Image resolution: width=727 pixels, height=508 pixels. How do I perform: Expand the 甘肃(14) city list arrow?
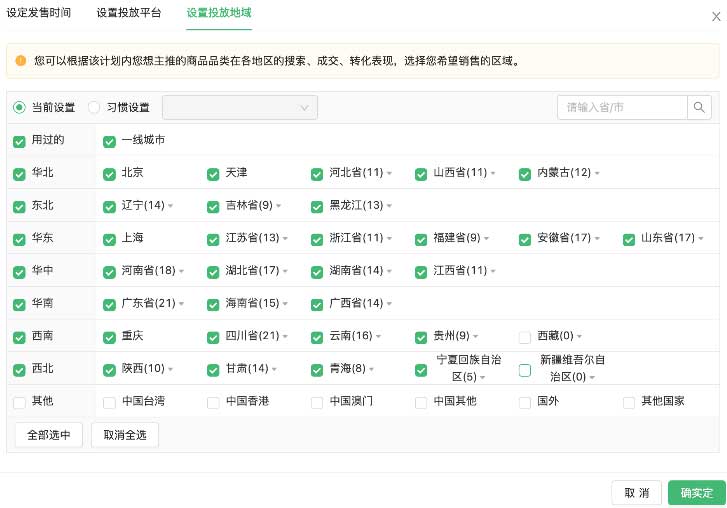tap(274, 369)
